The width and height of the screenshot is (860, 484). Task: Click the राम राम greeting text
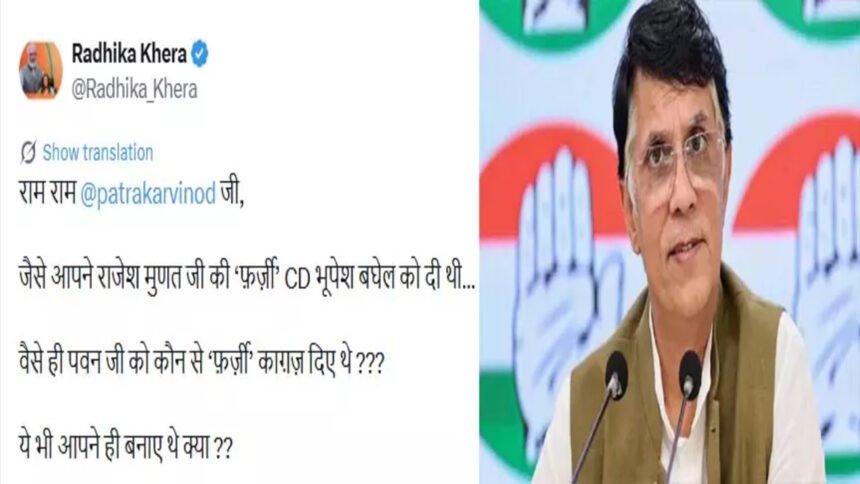pyautogui.click(x=47, y=195)
